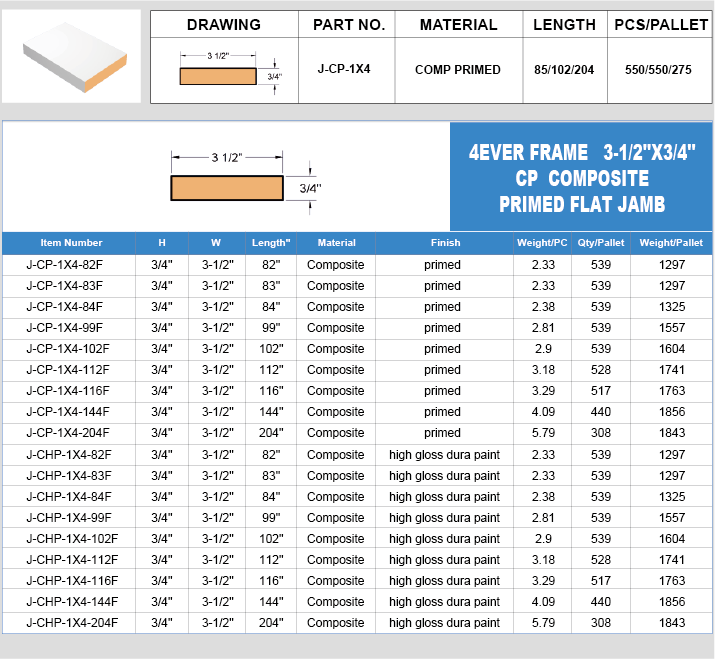Click the 550/550/275 pcs per pallet value
Viewport: 715px width, 659px height.
pyautogui.click(x=658, y=70)
